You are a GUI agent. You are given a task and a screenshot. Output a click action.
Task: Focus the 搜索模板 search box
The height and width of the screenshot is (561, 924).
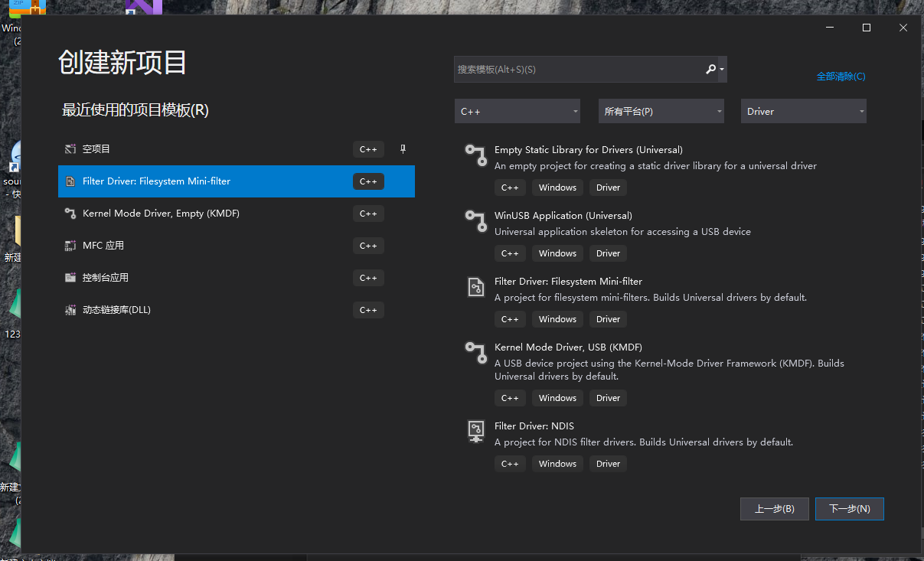[578, 70]
